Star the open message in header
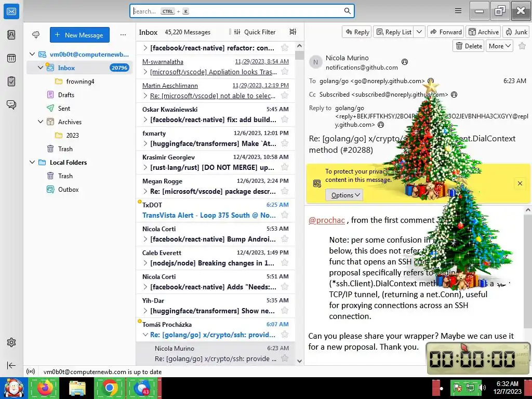532x399 pixels. (522, 46)
